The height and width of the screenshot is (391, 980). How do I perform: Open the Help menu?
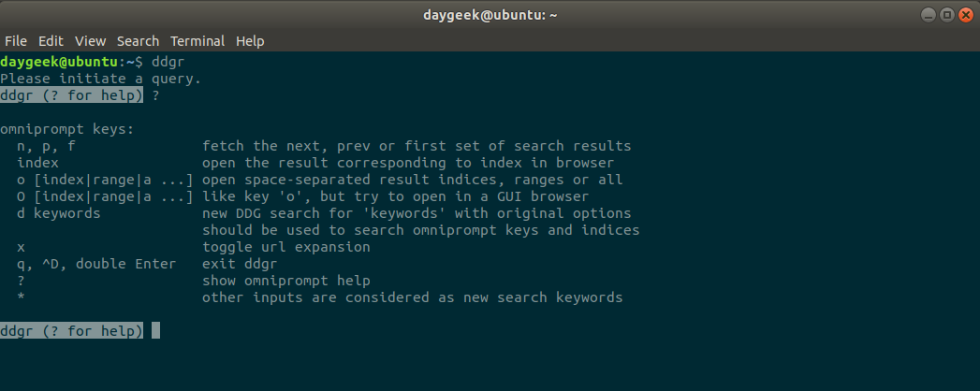pyautogui.click(x=250, y=41)
